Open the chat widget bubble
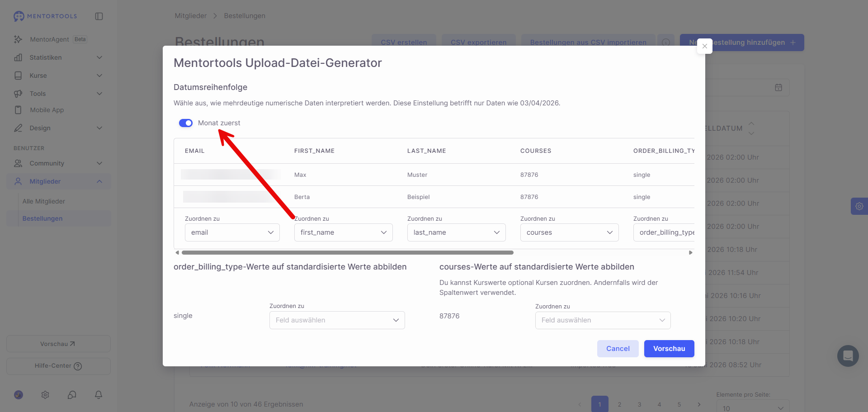 click(848, 356)
